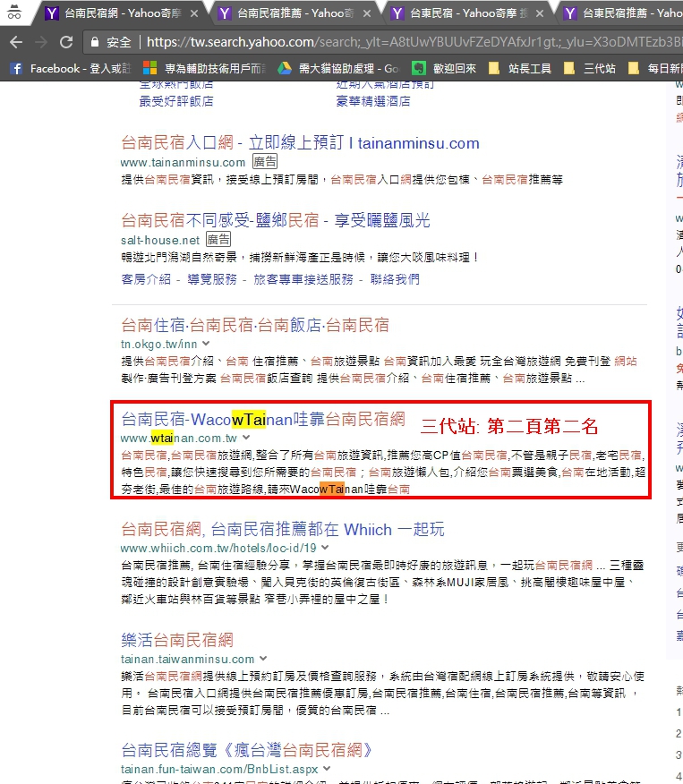The height and width of the screenshot is (784, 683).
Task: Switch to the 台東民宿推薦 Yahoo tab
Action: (622, 13)
